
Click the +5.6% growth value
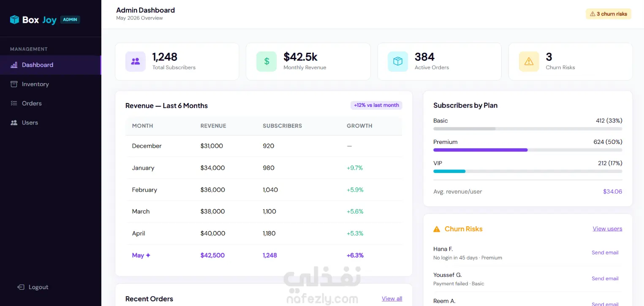pos(355,211)
